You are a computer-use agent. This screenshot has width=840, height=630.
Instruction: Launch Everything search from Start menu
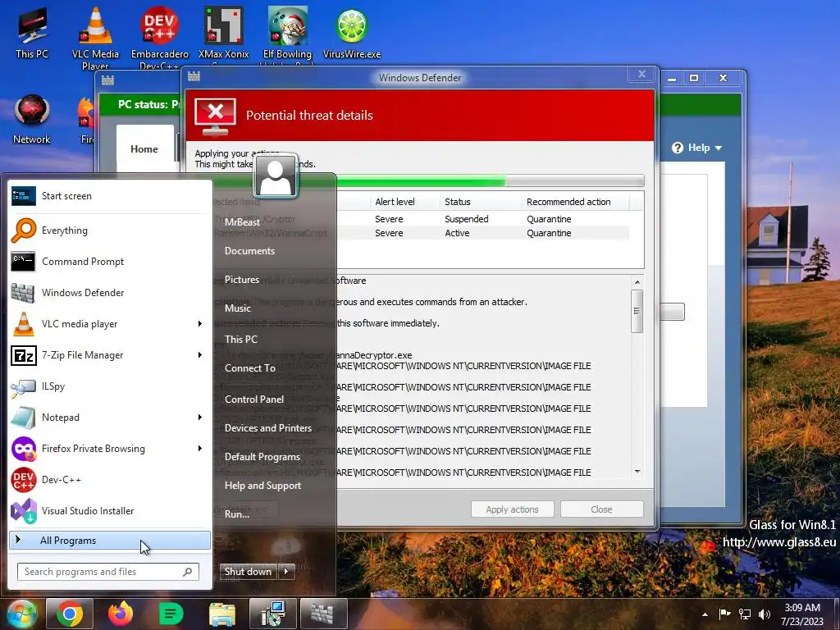point(111,231)
